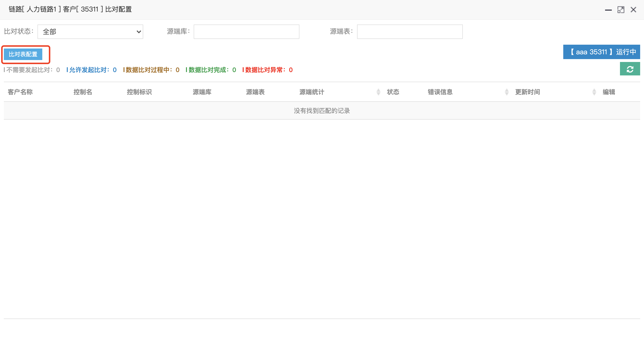
Task: Click the 比对表配置 button
Action: pos(23,54)
